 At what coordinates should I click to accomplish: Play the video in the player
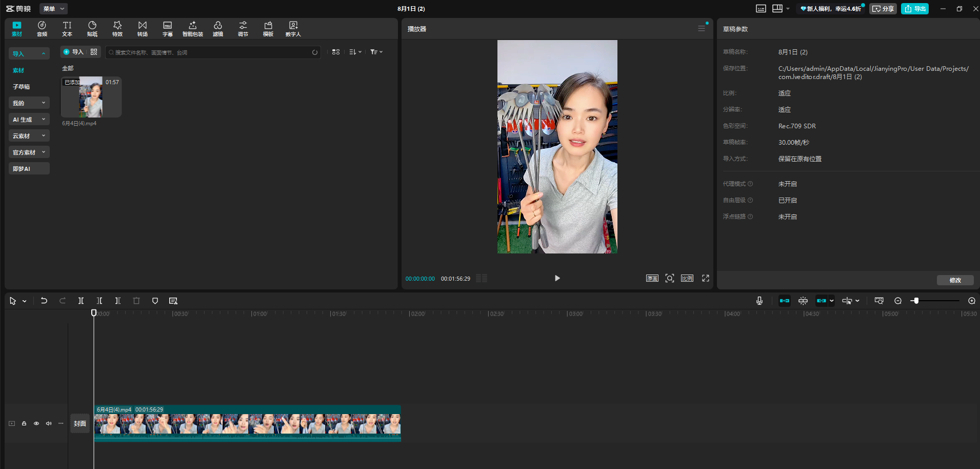pos(557,278)
